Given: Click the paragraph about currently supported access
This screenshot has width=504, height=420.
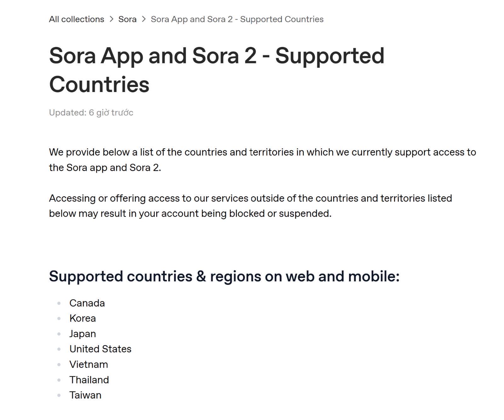Looking at the screenshot, I should (262, 160).
